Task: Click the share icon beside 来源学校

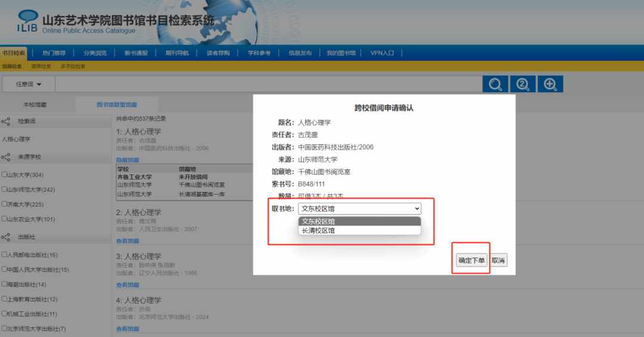Action: click(6, 157)
